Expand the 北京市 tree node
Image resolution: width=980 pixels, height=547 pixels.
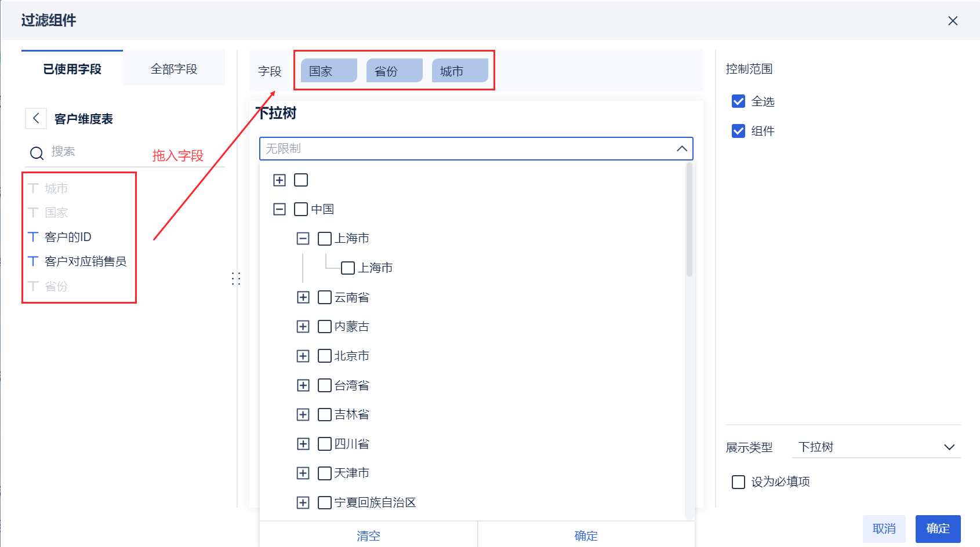click(303, 356)
